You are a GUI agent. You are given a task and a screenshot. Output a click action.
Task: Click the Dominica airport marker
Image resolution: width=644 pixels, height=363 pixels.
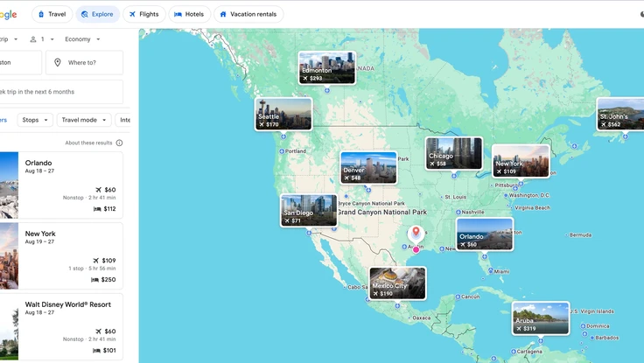click(583, 326)
